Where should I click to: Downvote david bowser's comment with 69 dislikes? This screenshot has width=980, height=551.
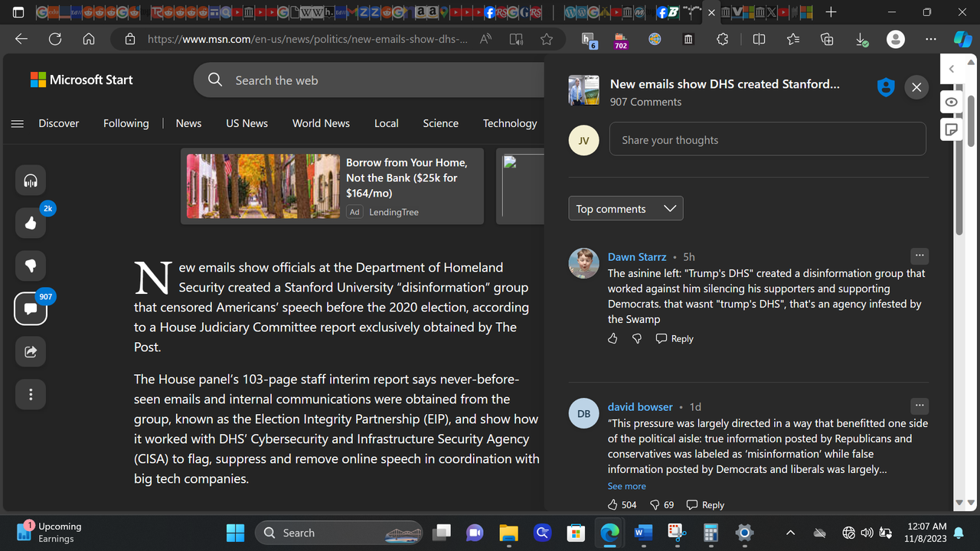661,504
